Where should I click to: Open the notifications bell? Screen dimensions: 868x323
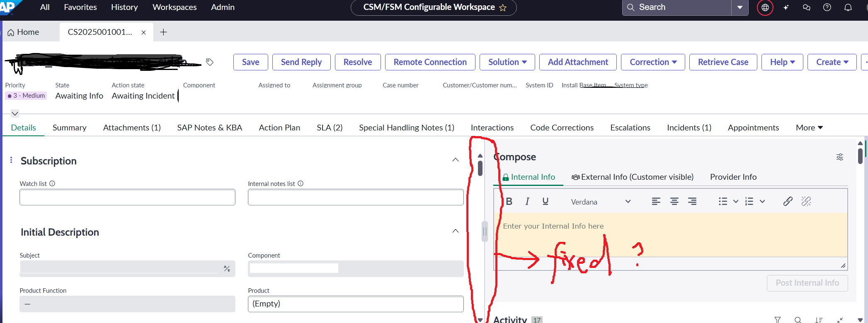848,7
